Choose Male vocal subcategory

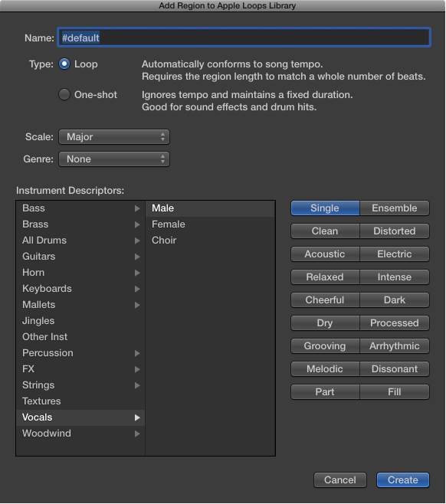(x=210, y=208)
